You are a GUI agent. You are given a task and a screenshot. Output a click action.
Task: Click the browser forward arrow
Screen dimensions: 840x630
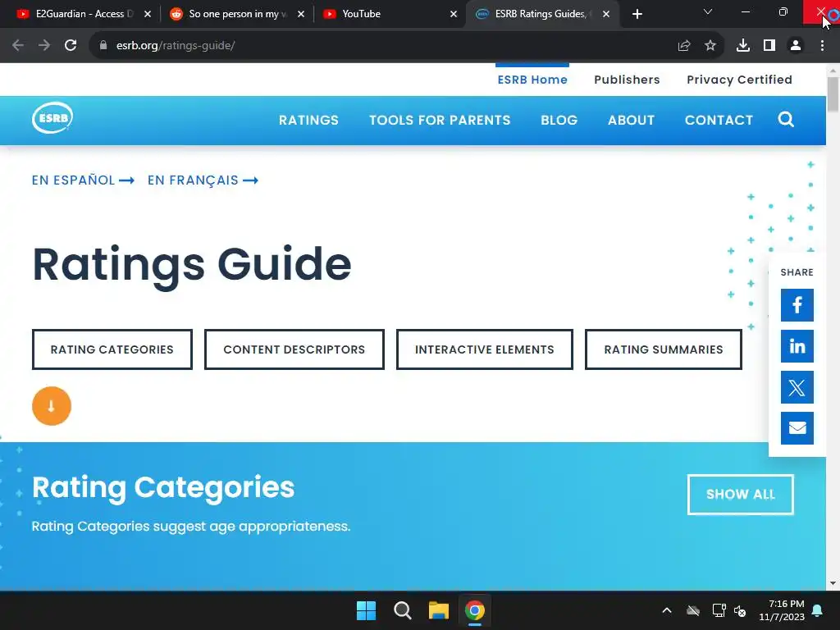pos(44,46)
